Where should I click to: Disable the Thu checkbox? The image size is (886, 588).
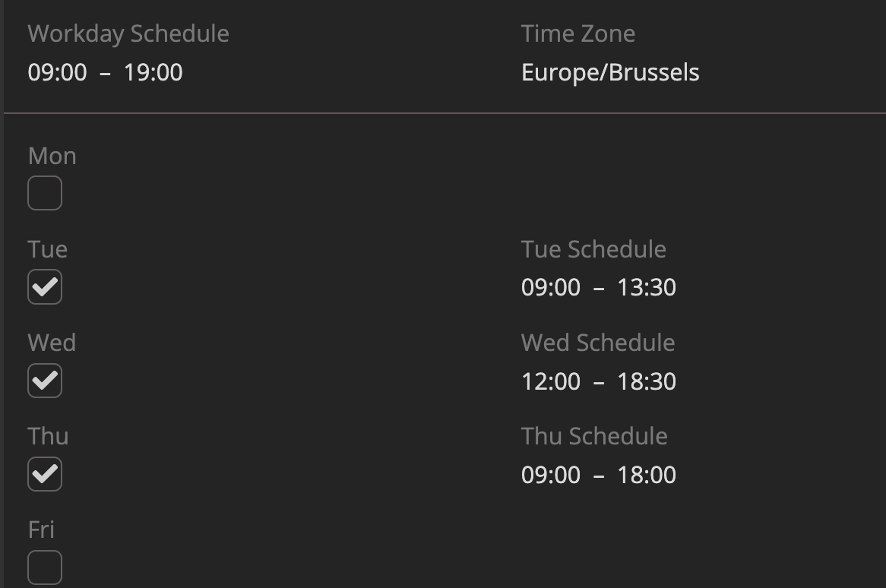pos(45,474)
